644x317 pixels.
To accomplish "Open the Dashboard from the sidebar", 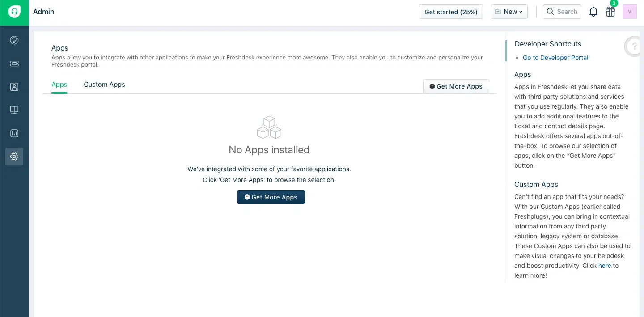I will coord(14,40).
